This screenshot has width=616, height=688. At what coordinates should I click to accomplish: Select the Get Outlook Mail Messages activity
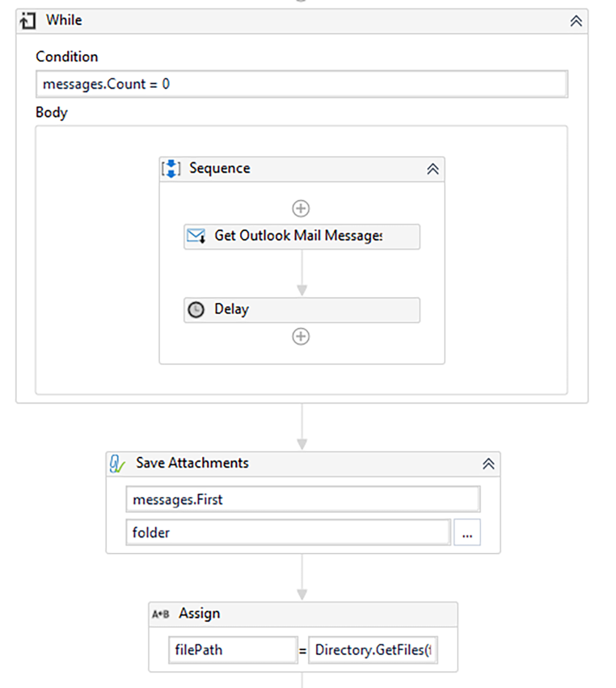(301, 236)
